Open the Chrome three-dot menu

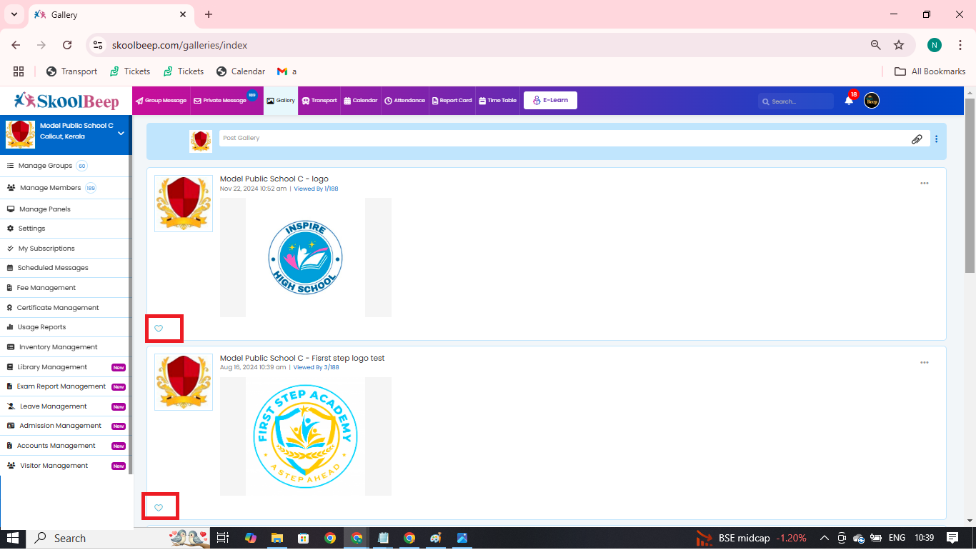[x=960, y=45]
